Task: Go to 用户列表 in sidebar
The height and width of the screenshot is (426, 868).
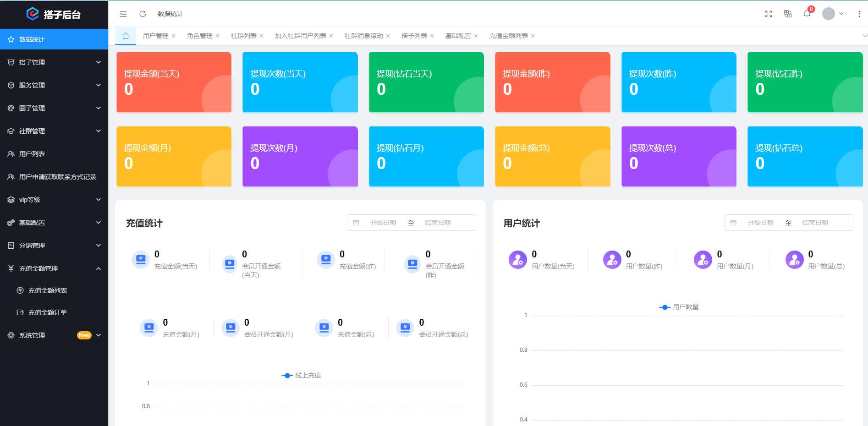Action: (x=32, y=154)
